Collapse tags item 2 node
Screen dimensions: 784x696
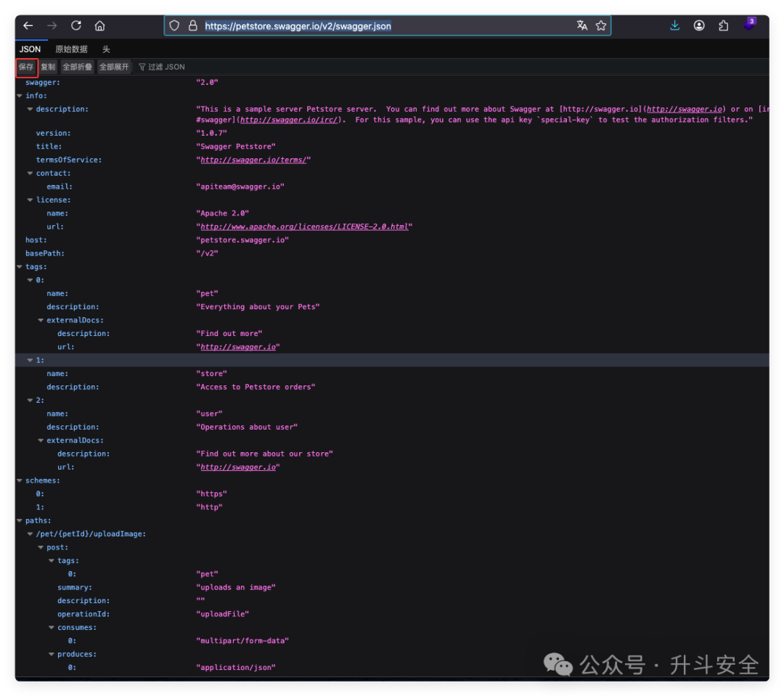coord(30,400)
